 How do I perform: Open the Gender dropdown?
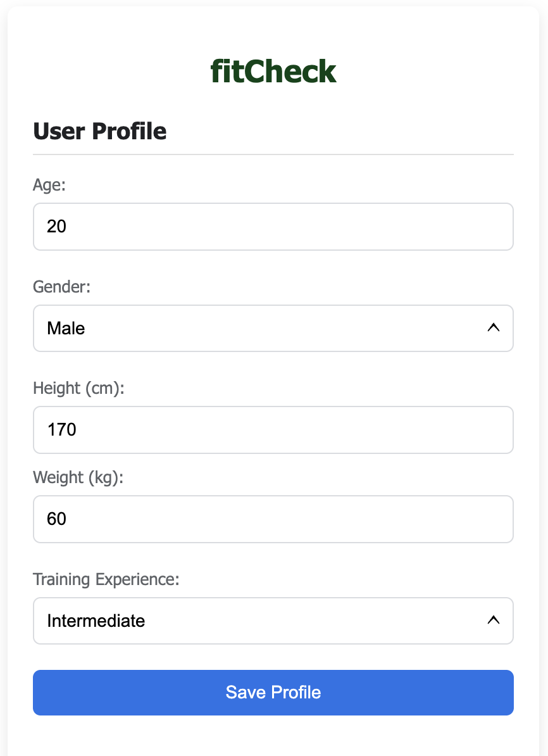[x=273, y=329]
